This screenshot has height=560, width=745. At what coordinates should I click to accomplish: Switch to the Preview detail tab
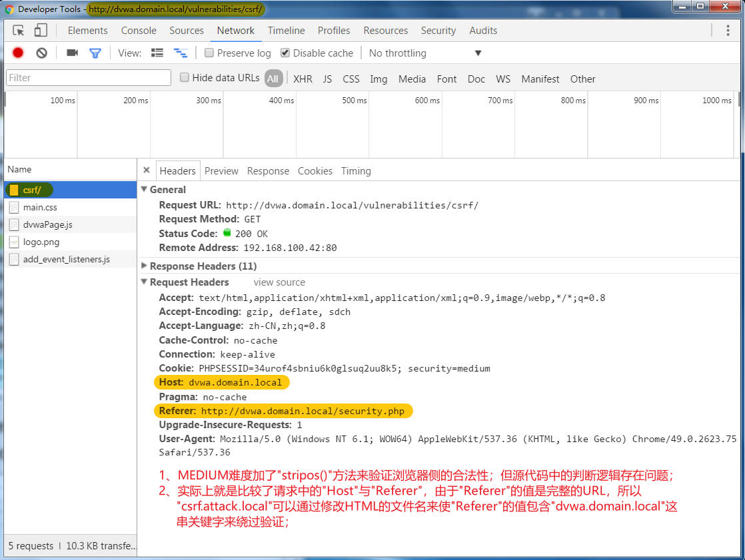[x=221, y=171]
